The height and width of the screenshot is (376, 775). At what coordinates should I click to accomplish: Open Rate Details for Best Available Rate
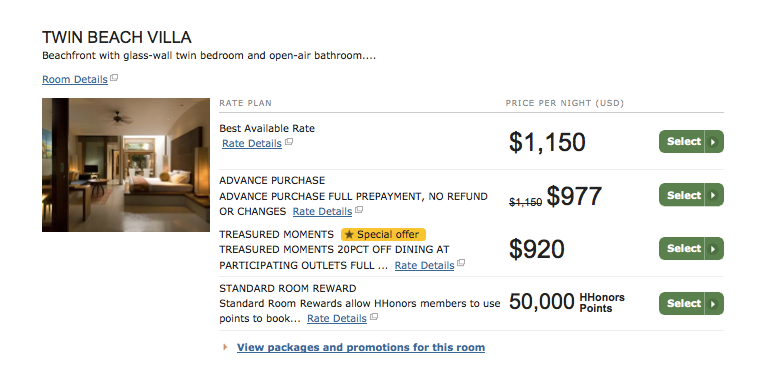click(252, 143)
